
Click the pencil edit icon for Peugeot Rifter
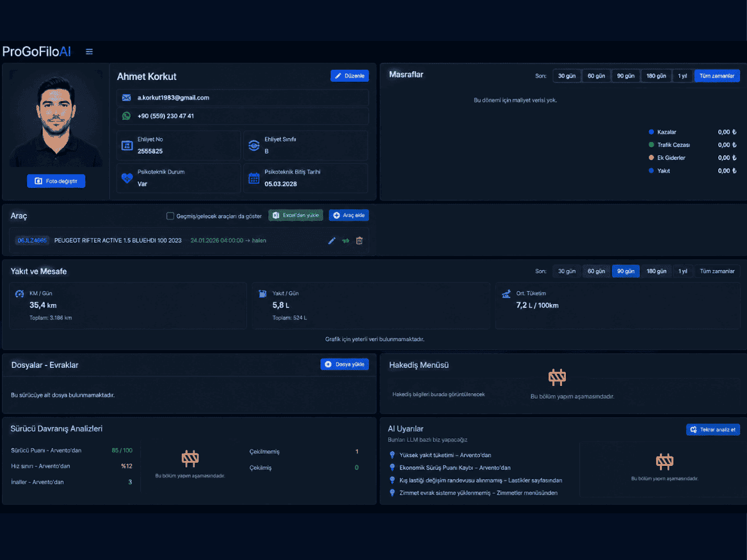(x=332, y=241)
